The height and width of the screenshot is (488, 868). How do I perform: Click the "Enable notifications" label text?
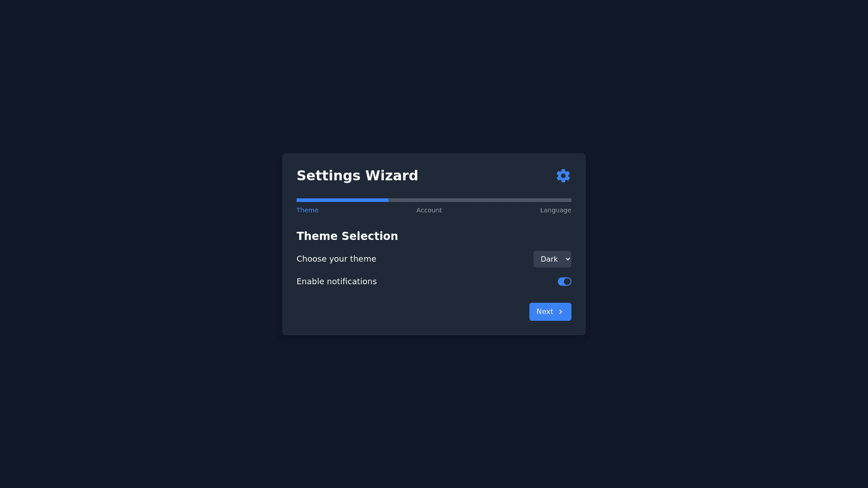coord(336,282)
